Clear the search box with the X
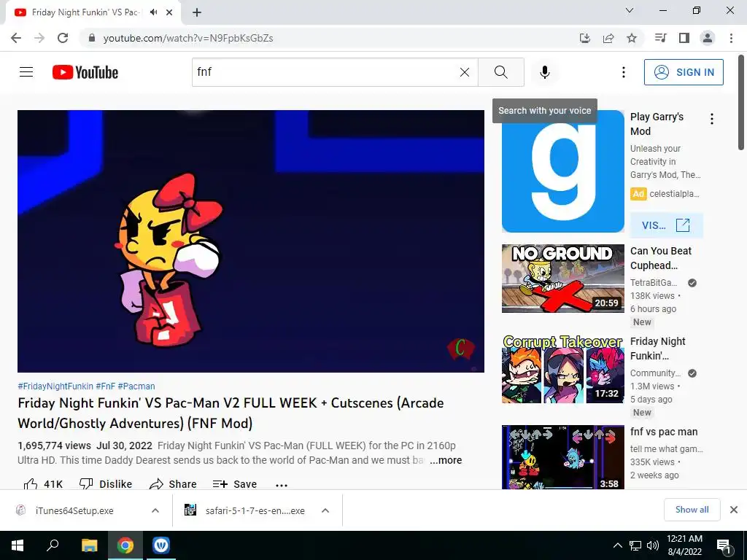 pyautogui.click(x=465, y=72)
